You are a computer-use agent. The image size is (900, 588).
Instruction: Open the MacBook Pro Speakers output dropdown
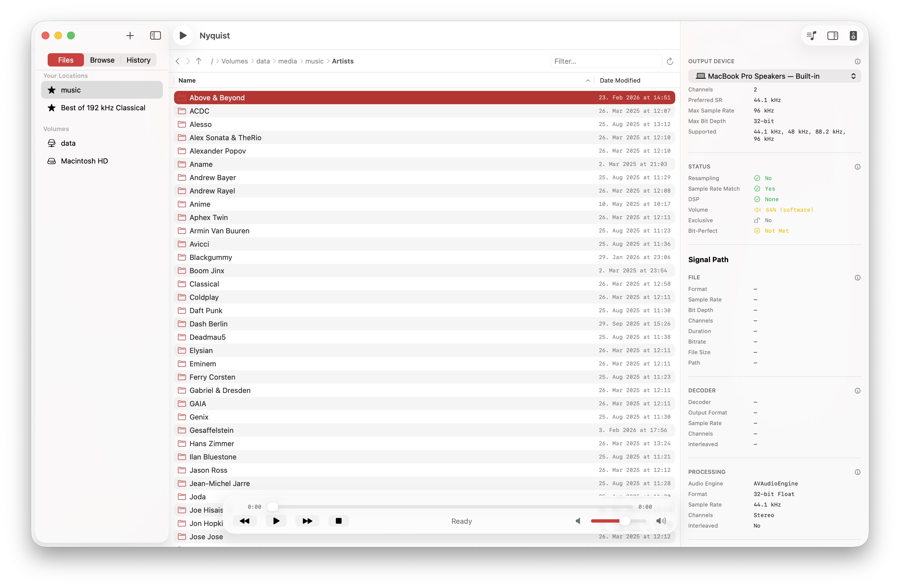(774, 76)
